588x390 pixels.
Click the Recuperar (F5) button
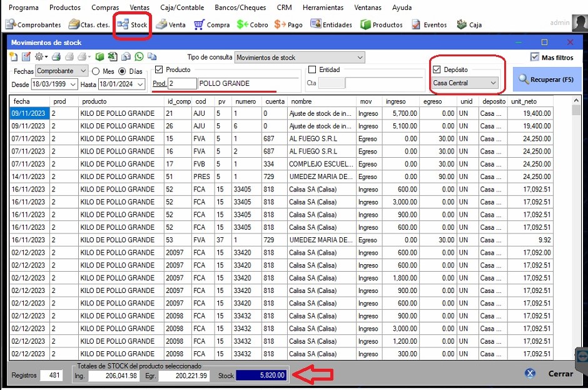point(547,80)
